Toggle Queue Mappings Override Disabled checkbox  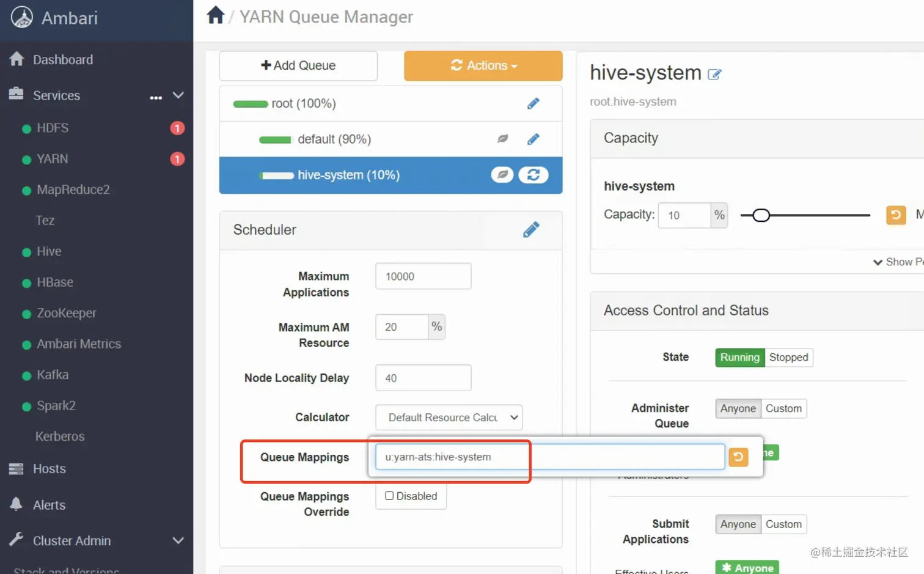click(389, 496)
